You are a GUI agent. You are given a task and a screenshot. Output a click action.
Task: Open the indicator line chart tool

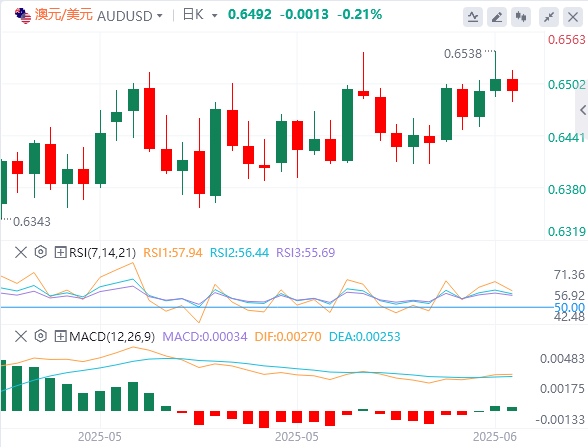coord(472,17)
